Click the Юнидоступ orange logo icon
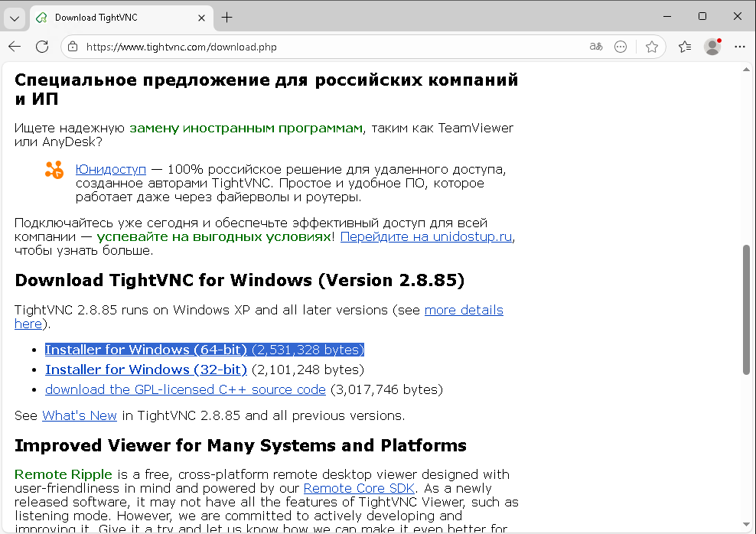The width and height of the screenshot is (756, 534). point(54,171)
